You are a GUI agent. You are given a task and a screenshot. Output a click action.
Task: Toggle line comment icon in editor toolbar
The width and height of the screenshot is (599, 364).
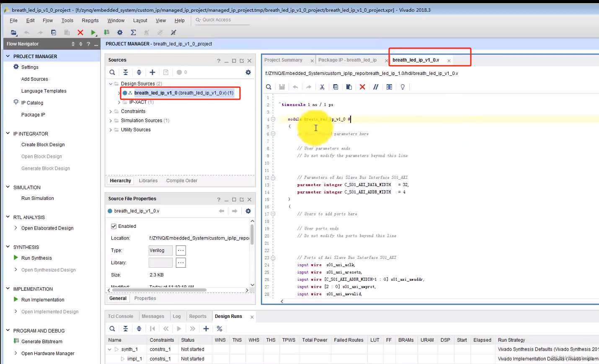[376, 87]
